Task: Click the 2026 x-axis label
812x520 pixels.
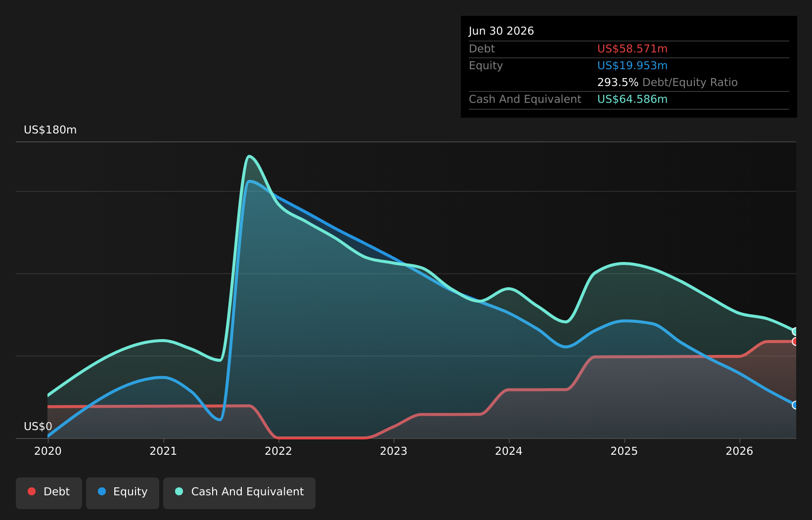Action: coord(739,451)
